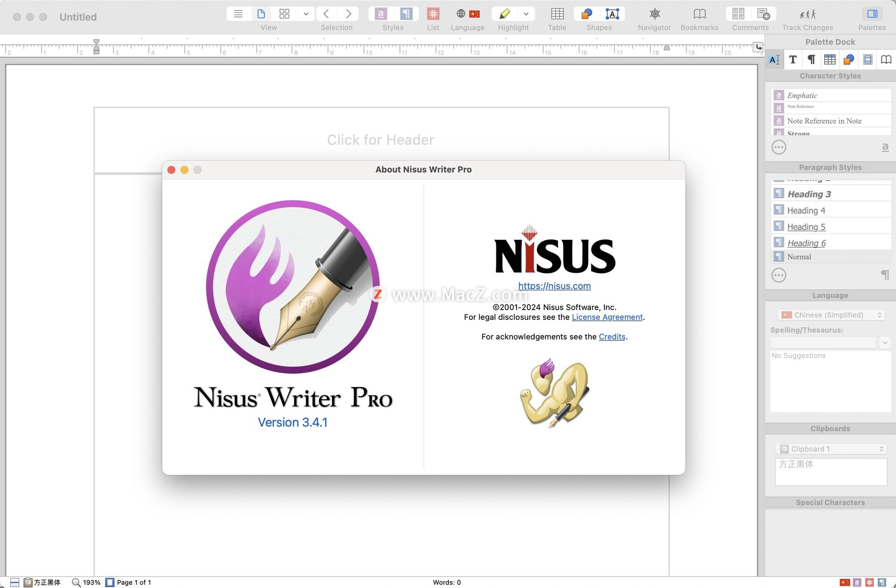Select the Full Screen grid view icon
The image size is (896, 588).
[284, 14]
